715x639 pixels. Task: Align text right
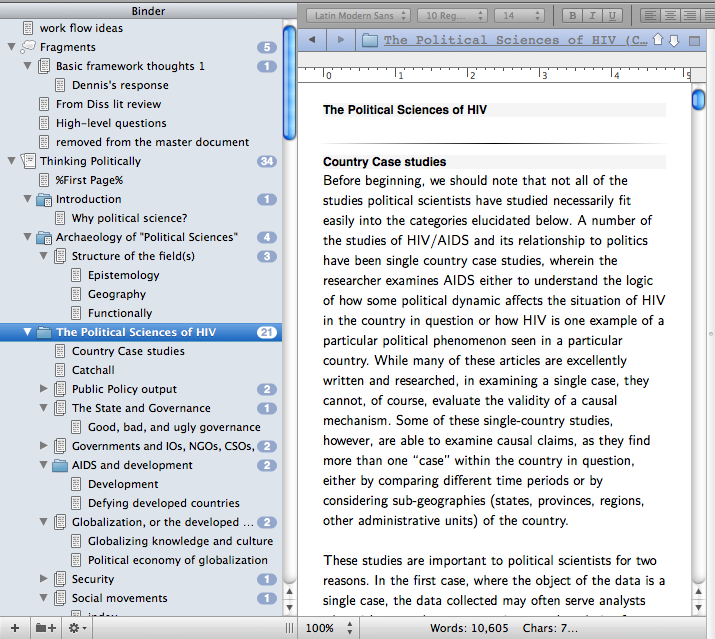tap(690, 16)
